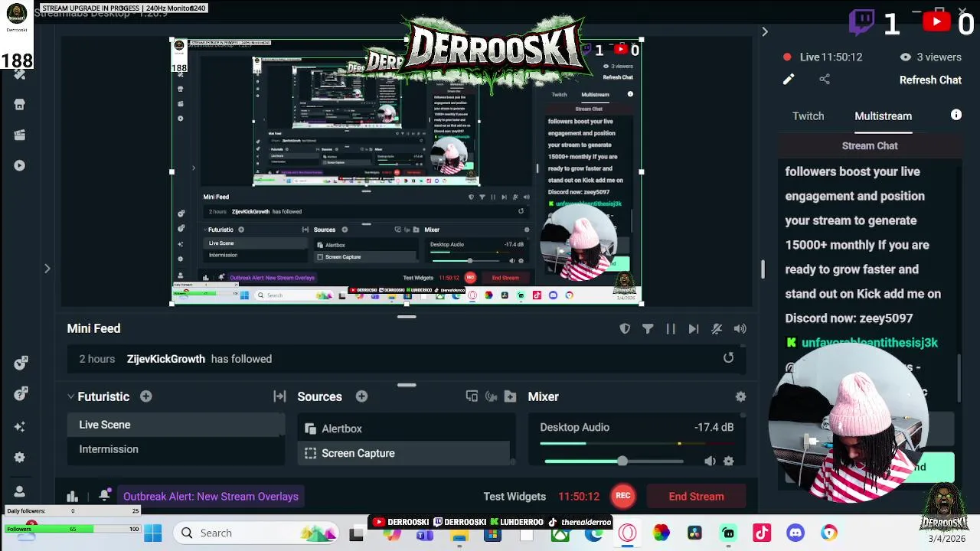Click Test Widgets
980x551 pixels.
tap(514, 497)
